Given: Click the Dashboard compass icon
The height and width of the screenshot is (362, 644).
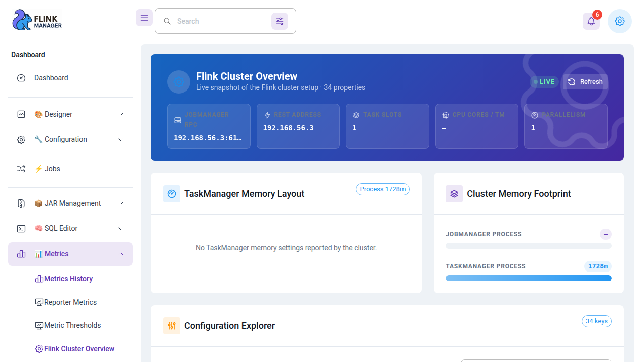Looking at the screenshot, I should pyautogui.click(x=21, y=78).
